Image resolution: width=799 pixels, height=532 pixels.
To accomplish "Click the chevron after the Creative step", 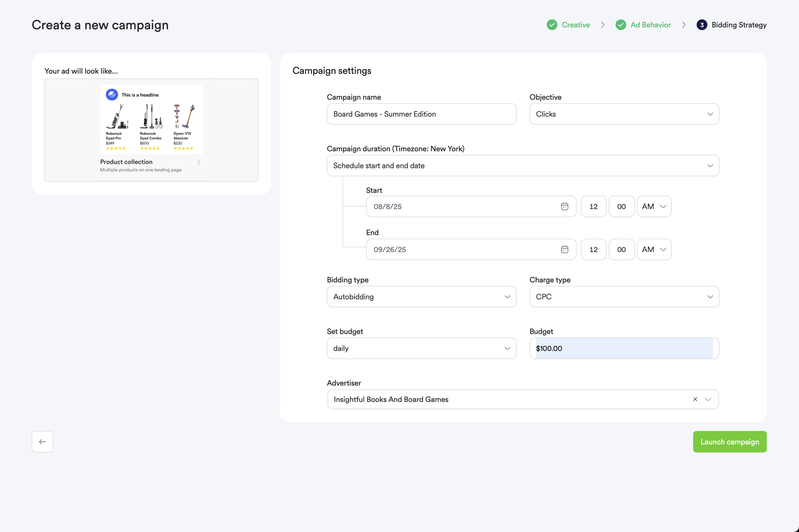I will click(x=603, y=25).
